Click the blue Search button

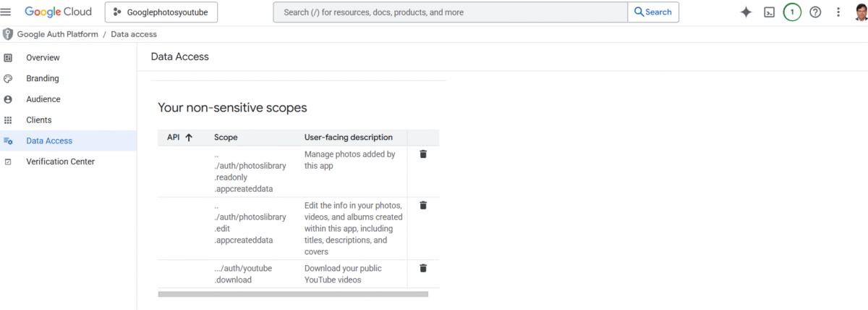click(653, 12)
